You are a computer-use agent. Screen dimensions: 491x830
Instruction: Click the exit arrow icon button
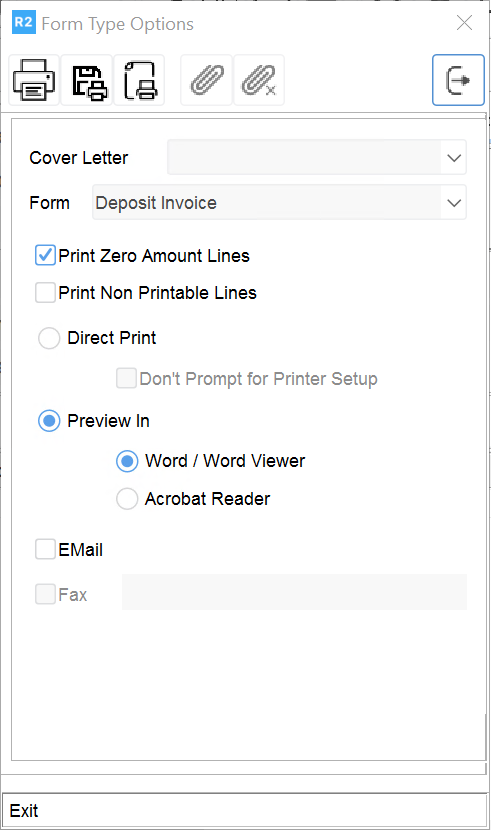[x=458, y=80]
